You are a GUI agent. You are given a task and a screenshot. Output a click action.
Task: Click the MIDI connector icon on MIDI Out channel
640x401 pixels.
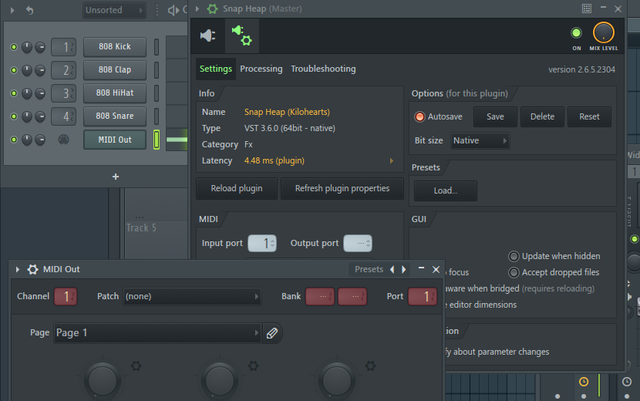[64, 140]
